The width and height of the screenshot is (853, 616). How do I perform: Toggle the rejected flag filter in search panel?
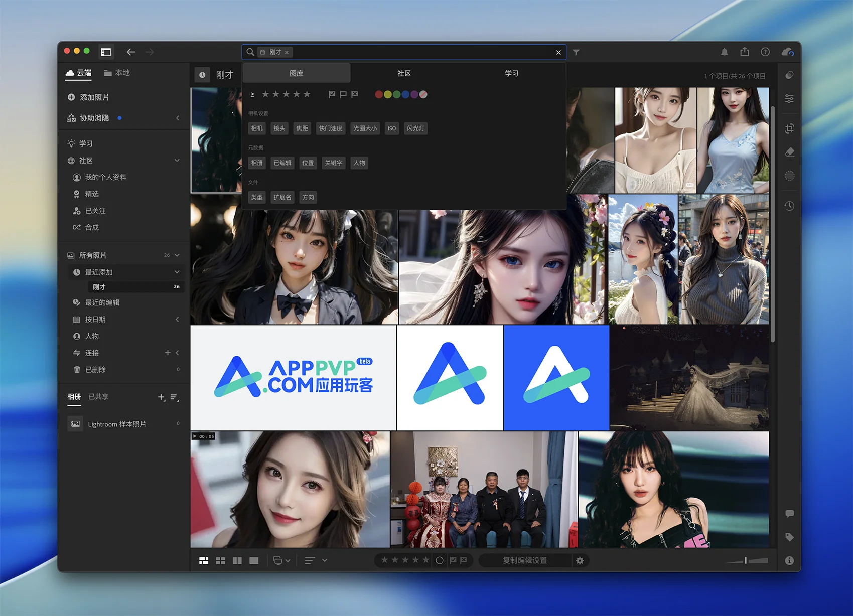355,94
